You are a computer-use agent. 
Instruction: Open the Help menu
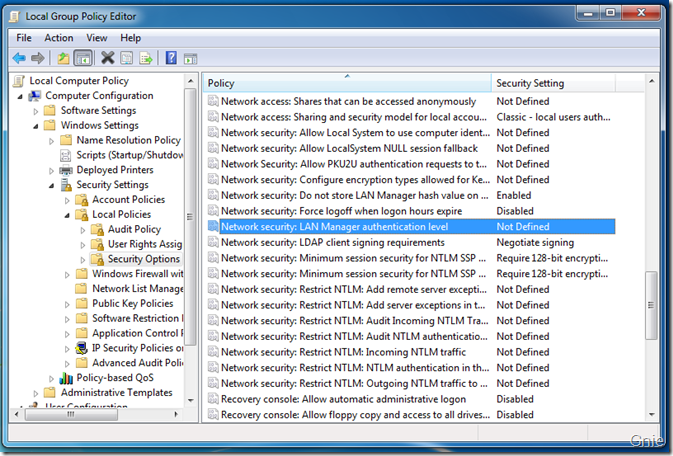(x=130, y=38)
